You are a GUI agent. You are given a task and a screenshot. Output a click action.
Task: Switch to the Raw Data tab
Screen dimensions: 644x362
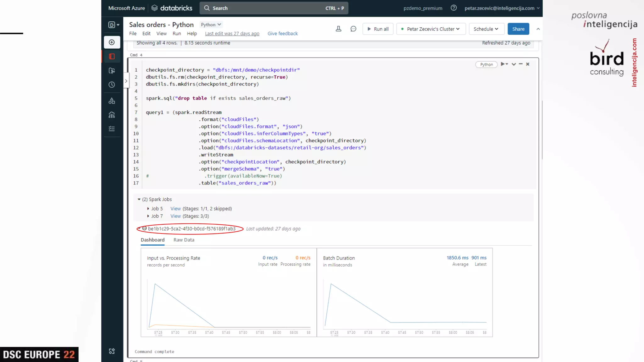tap(184, 240)
